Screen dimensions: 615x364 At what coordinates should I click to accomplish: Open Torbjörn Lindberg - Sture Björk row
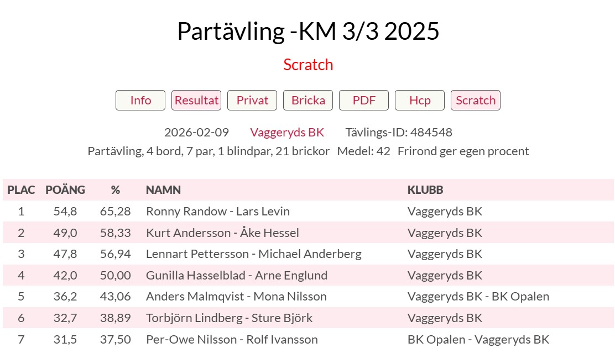click(229, 318)
